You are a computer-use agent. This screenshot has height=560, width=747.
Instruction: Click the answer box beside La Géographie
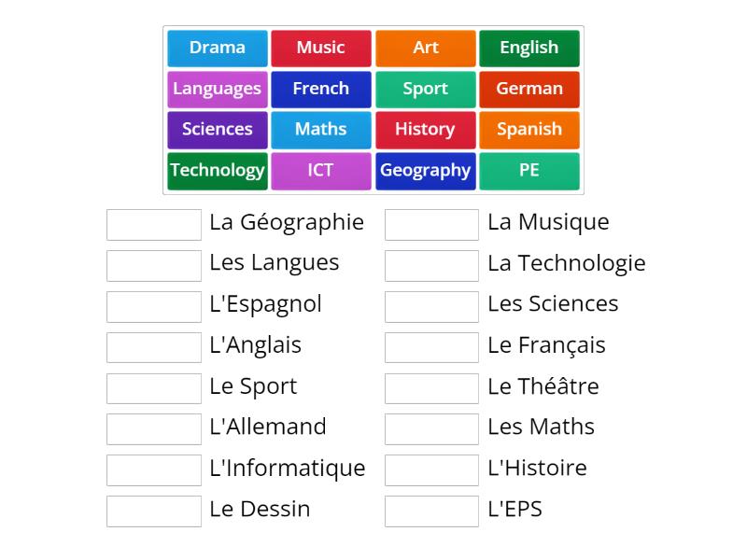[x=154, y=225]
